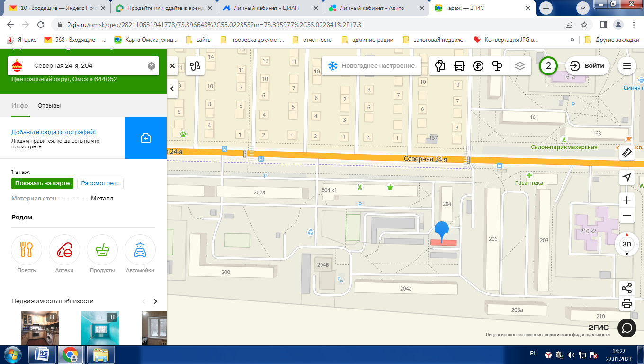644x364 pixels.
Task: Open the hamburger main menu
Action: 627,66
